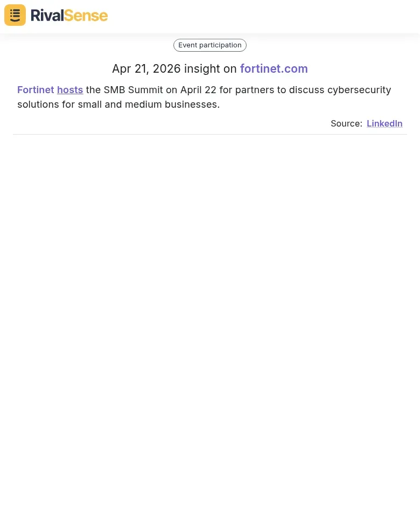This screenshot has height=517, width=420.
Task: Open the fortinet.com link
Action: point(274,68)
